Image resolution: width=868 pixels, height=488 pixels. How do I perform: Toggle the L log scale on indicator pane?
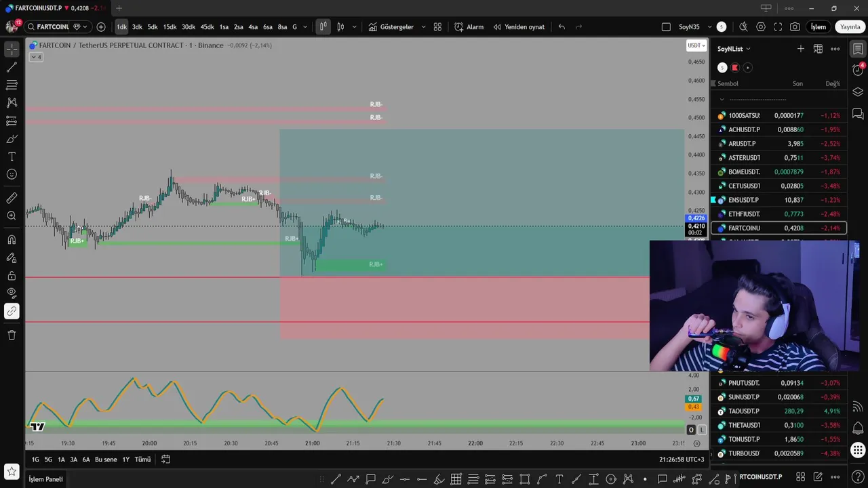[x=702, y=430]
